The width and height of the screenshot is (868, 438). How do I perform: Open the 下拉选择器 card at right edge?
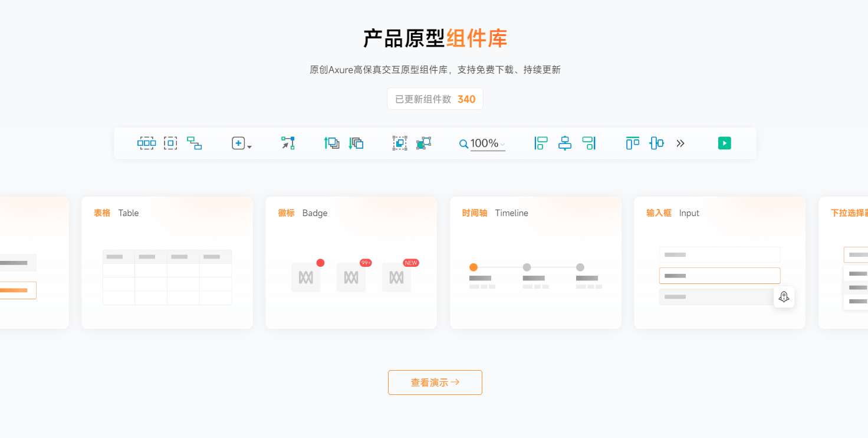pos(843,263)
